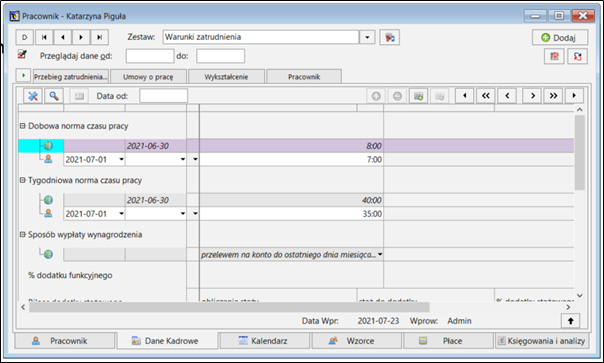Open Księgowania i analizy tab
This screenshot has width=604, height=363.
pos(542,341)
